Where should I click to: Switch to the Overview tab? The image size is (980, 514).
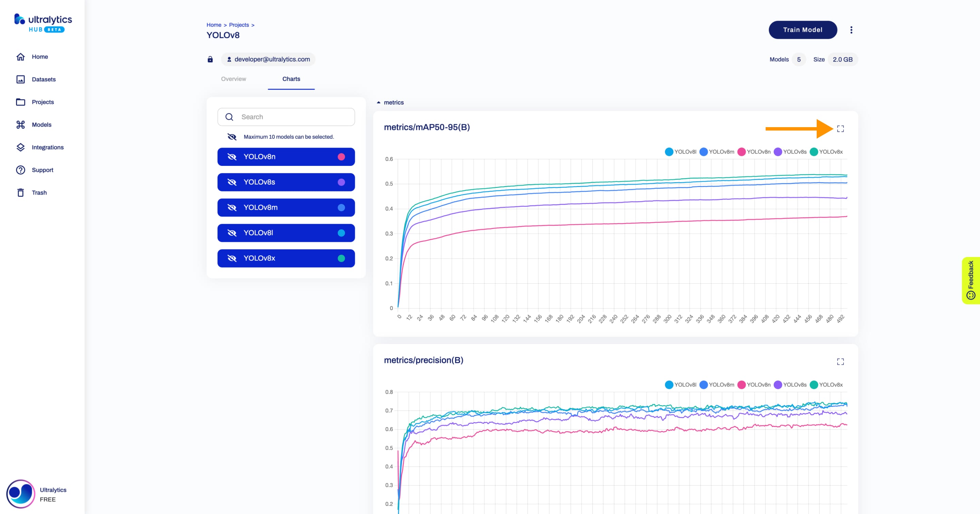point(233,79)
